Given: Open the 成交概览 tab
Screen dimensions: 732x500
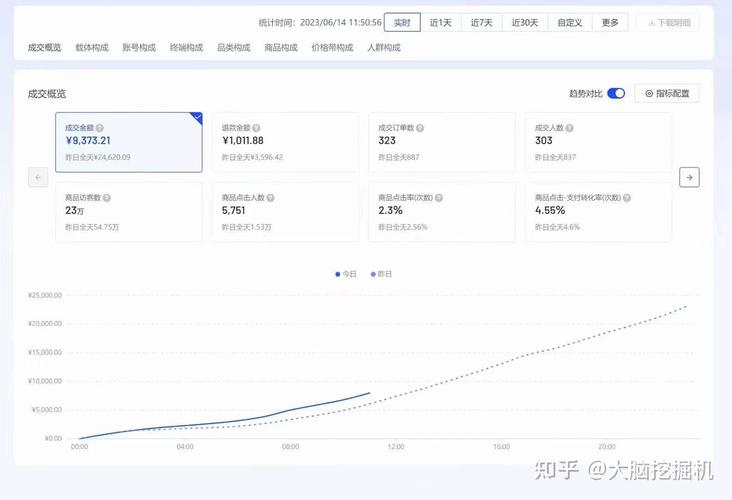Looking at the screenshot, I should pyautogui.click(x=44, y=48).
